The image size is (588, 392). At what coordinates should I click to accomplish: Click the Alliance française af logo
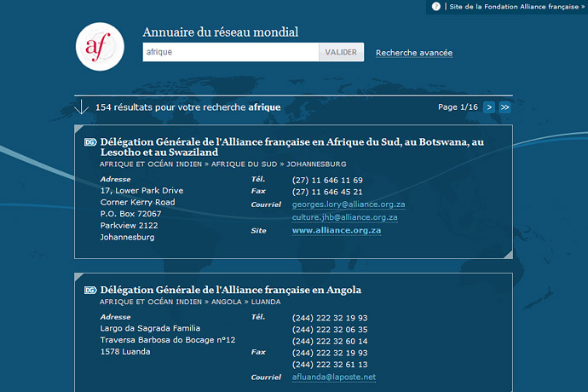pyautogui.click(x=100, y=47)
